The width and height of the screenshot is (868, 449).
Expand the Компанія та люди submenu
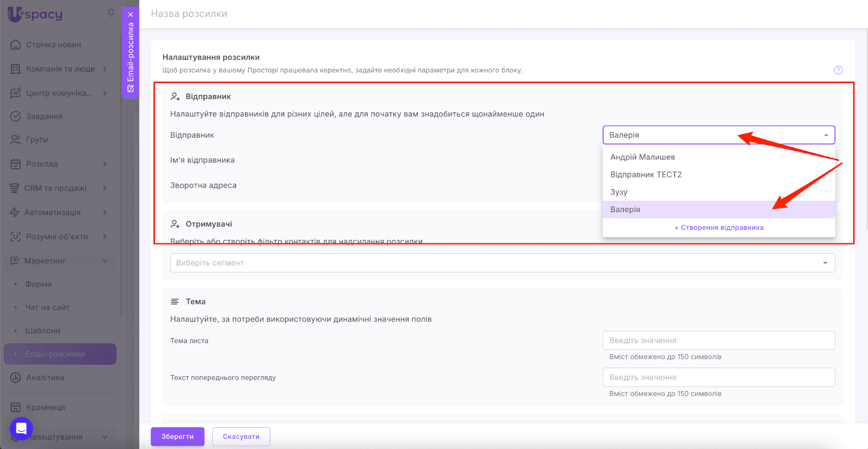tap(105, 69)
